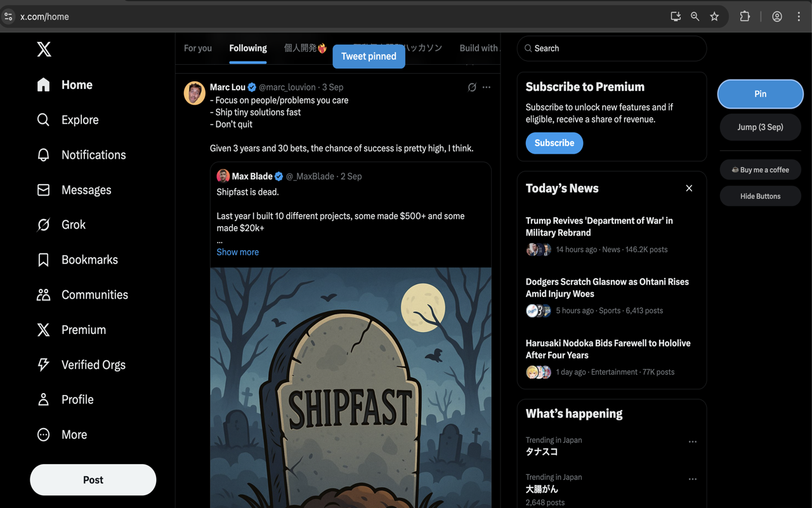Open Bookmarks with the bookmark icon

click(x=43, y=260)
